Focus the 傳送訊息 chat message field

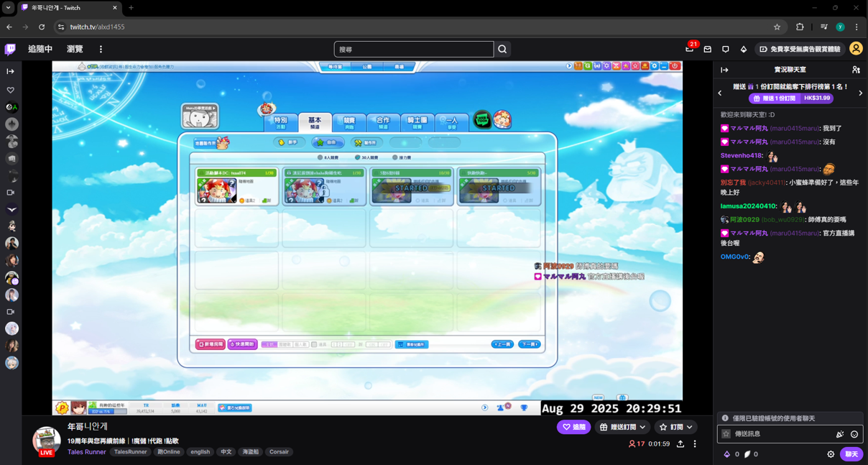[x=780, y=434]
